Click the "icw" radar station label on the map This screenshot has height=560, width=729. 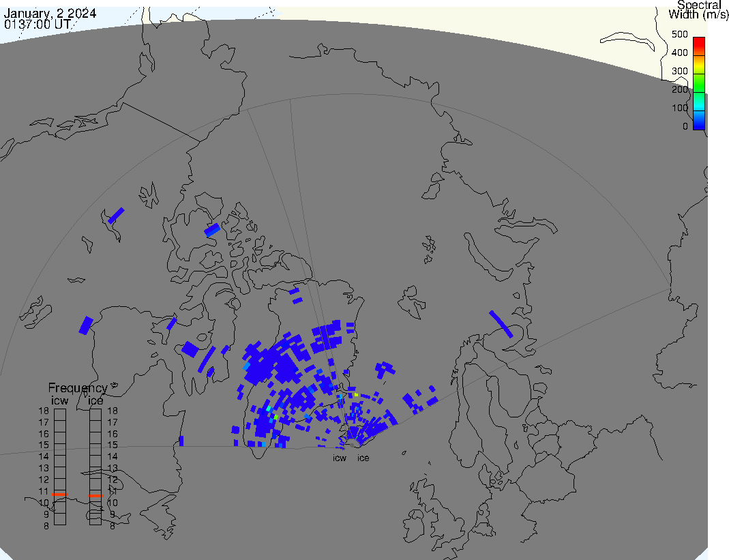point(340,458)
